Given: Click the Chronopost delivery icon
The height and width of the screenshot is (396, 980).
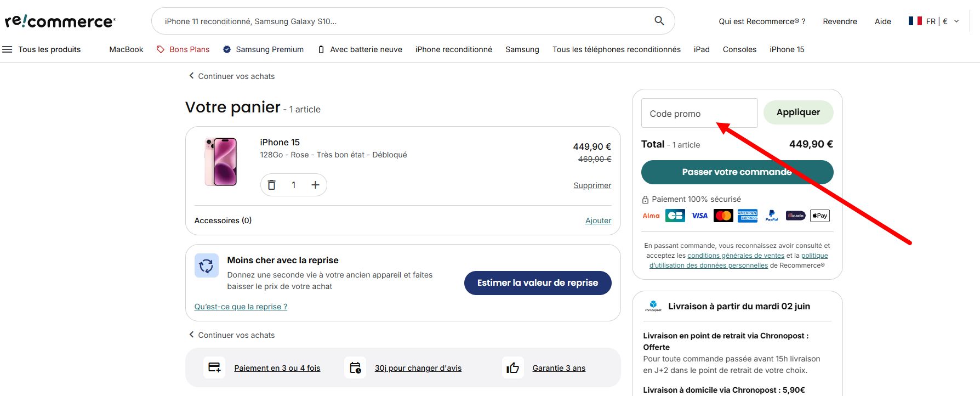Looking at the screenshot, I should point(653,306).
